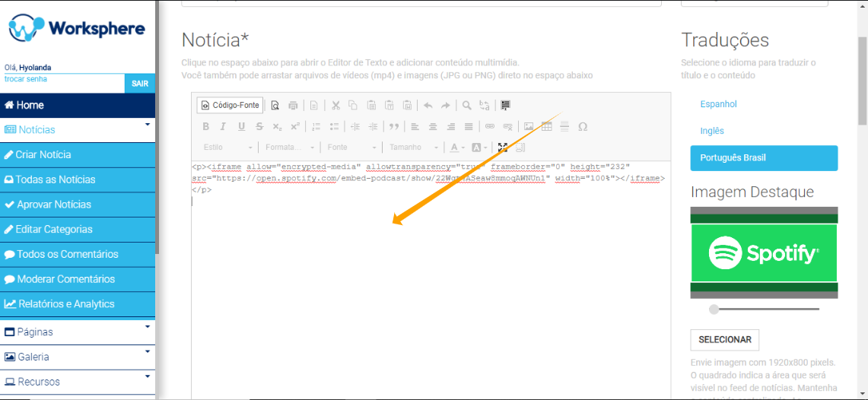Click the Insert horizontal line icon
The width and height of the screenshot is (868, 400).
tap(564, 127)
